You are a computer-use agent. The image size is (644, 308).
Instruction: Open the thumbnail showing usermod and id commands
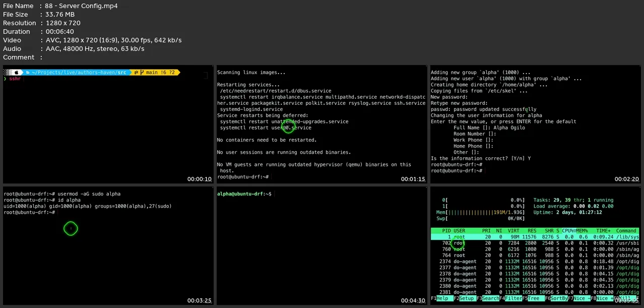108,246
